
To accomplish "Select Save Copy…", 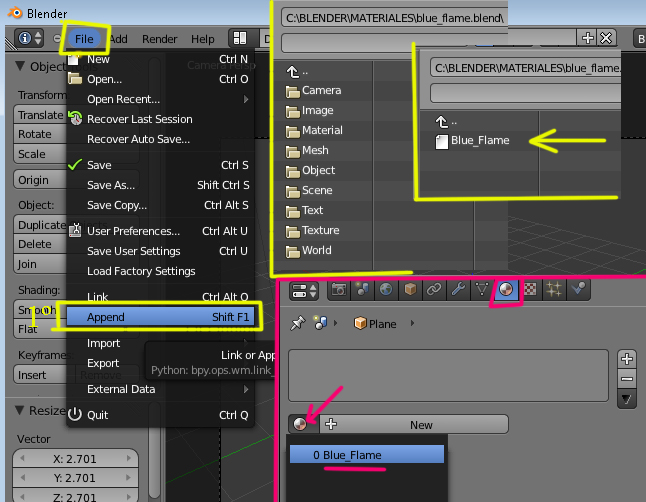I will point(160,205).
